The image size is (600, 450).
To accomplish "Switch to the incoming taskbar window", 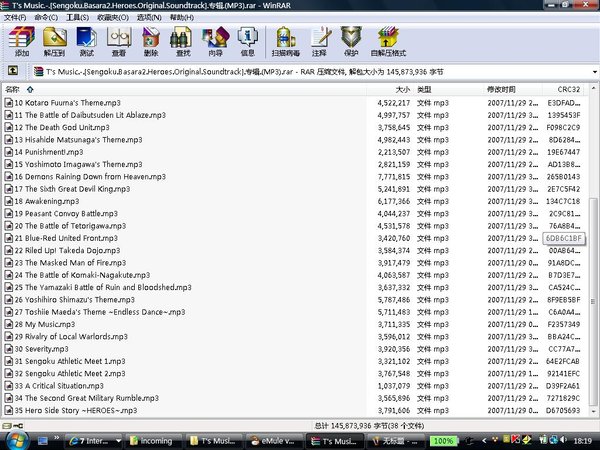I will (x=153, y=441).
